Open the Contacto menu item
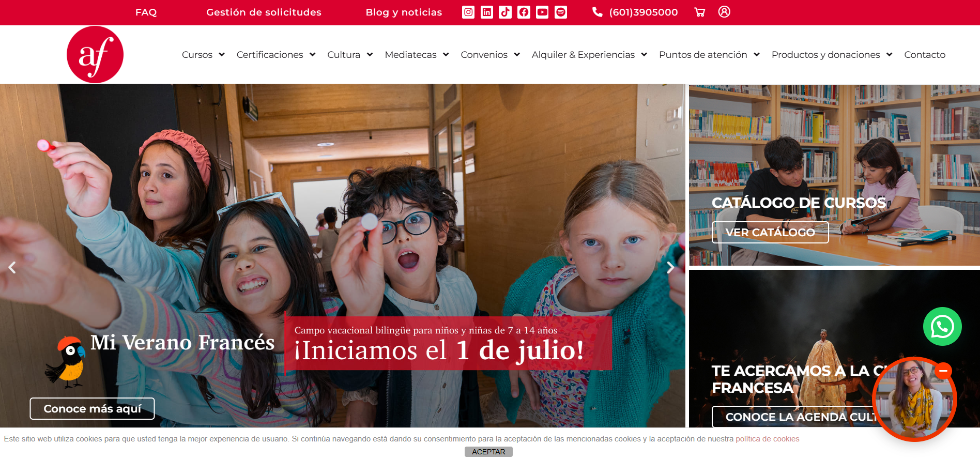Viewport: 980px width, 459px height. pos(925,55)
